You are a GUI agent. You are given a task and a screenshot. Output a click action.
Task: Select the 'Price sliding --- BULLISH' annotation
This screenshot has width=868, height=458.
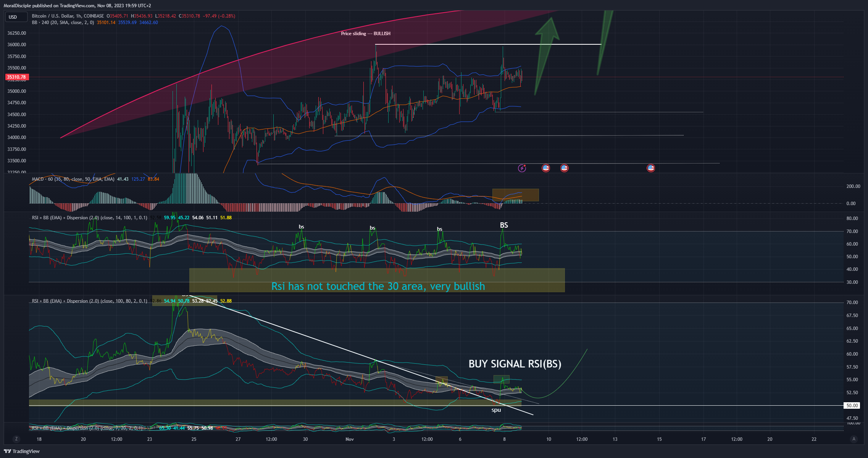pos(366,34)
